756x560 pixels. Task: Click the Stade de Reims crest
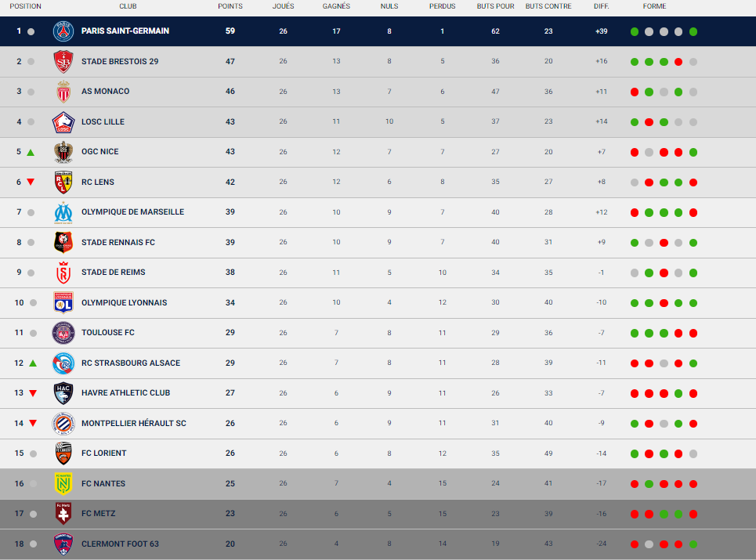63,273
